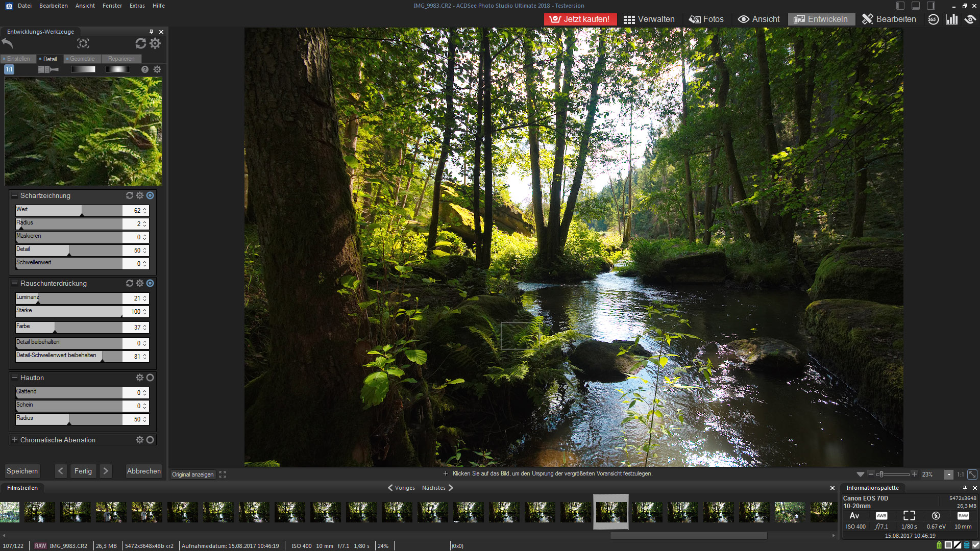Collapse the Scharfzeichnung group
The image size is (980, 551).
coord(15,195)
